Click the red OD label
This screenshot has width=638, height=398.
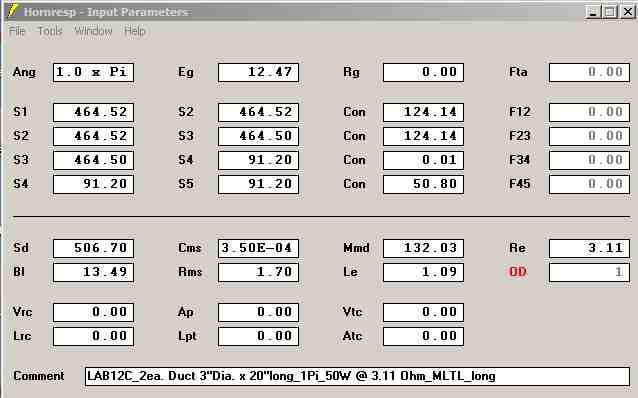coord(518,272)
